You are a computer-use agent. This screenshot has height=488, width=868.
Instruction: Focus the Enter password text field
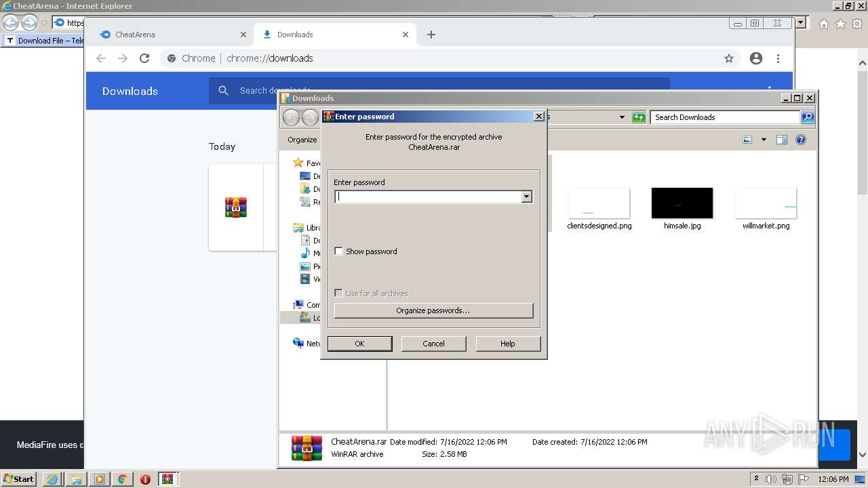429,197
